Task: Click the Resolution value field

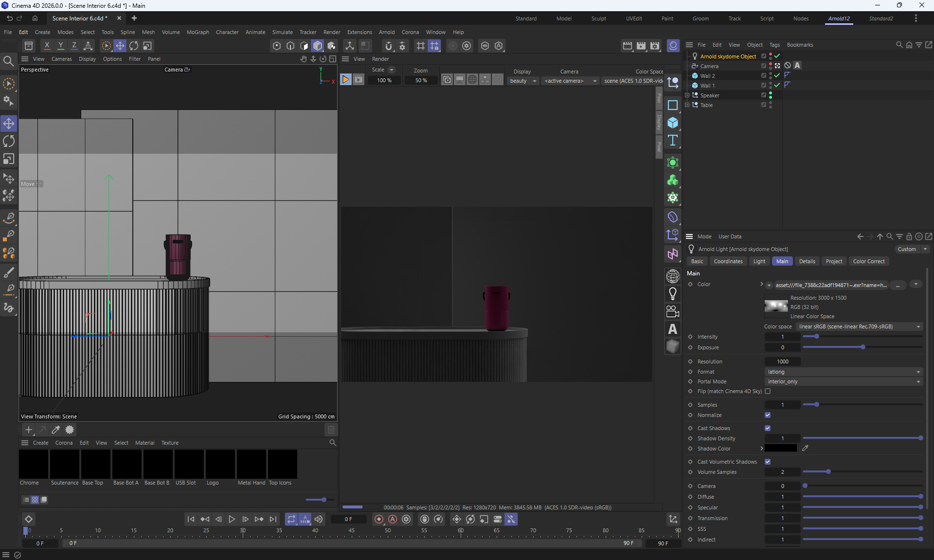Action: pyautogui.click(x=782, y=361)
